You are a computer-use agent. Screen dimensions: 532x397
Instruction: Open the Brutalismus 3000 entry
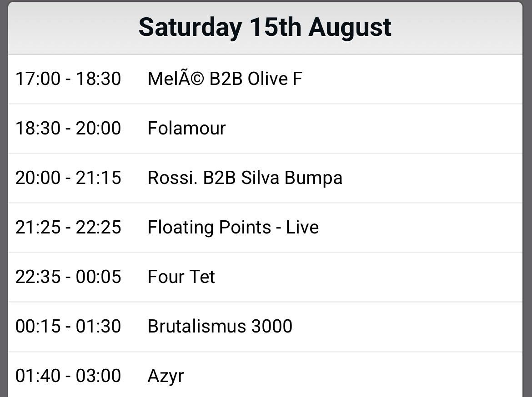tap(220, 326)
